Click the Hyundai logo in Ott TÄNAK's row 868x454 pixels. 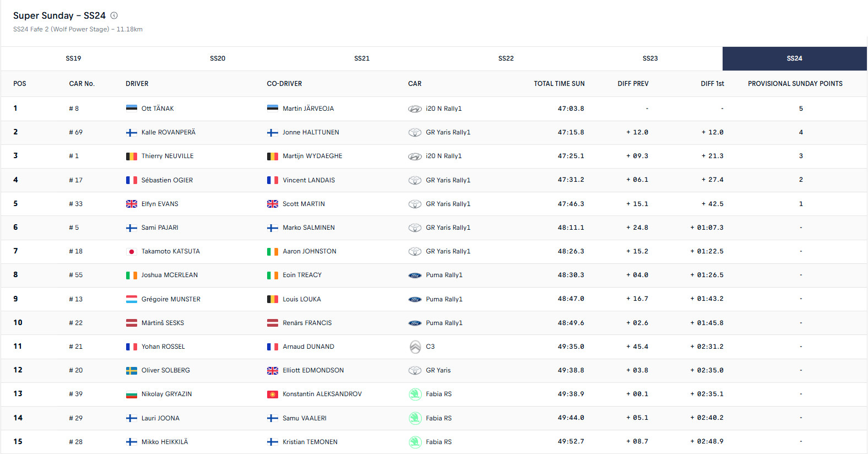pos(415,109)
